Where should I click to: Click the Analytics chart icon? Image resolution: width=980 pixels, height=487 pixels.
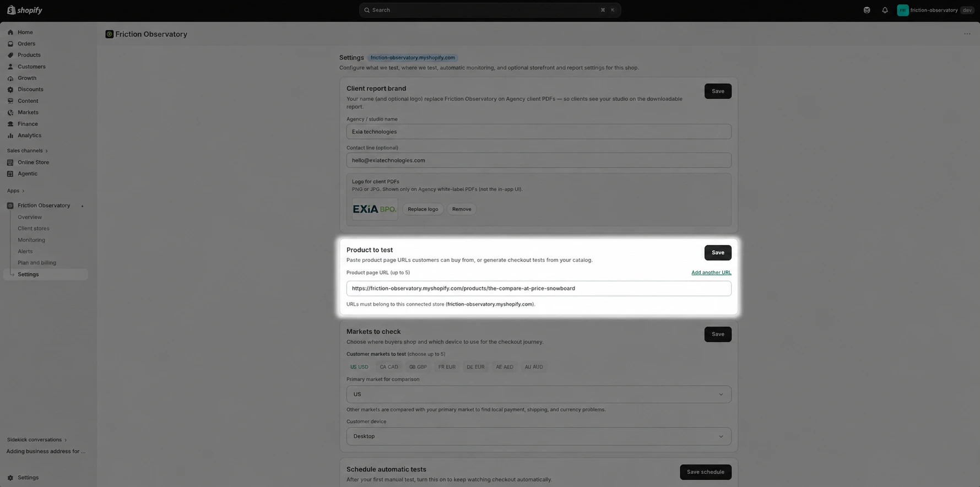click(x=10, y=136)
